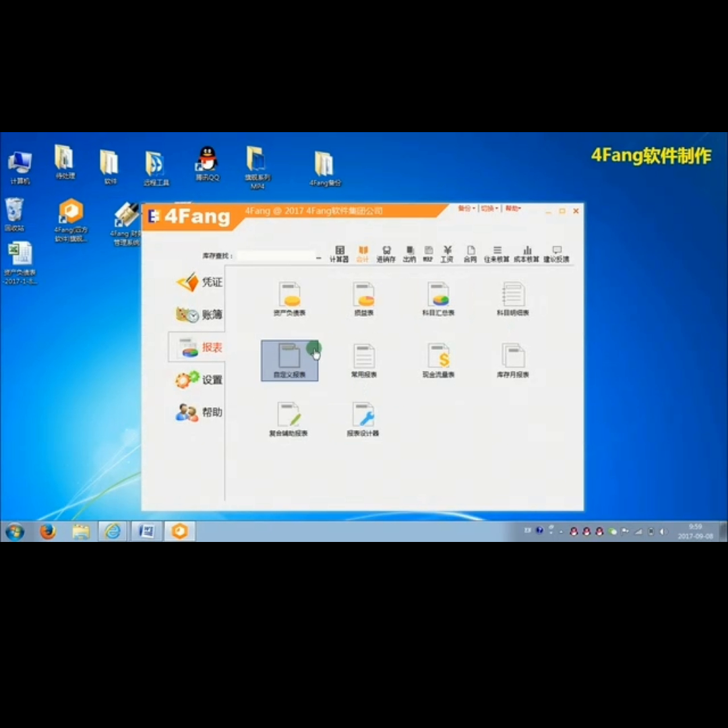This screenshot has width=728, height=728.
Task: Select the 账簿 ledger sidebar tab
Action: (x=200, y=315)
